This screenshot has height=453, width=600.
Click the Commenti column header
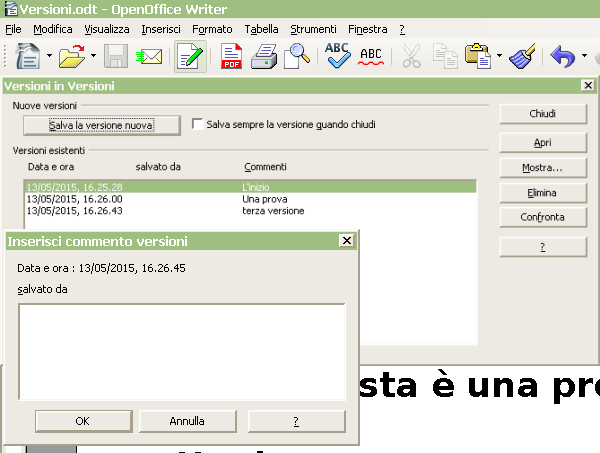[x=265, y=167]
